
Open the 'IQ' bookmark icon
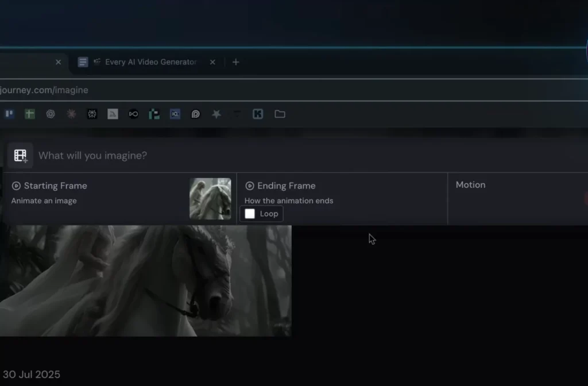tap(175, 114)
